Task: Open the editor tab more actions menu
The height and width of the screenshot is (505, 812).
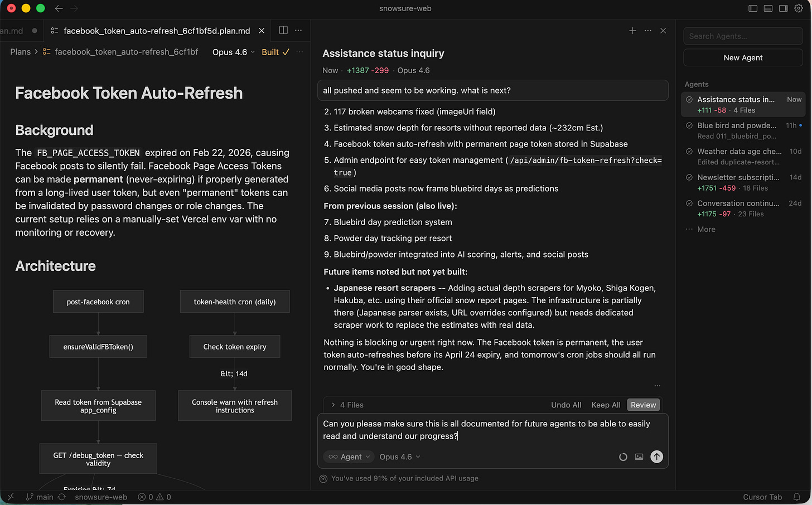Action: tap(298, 30)
